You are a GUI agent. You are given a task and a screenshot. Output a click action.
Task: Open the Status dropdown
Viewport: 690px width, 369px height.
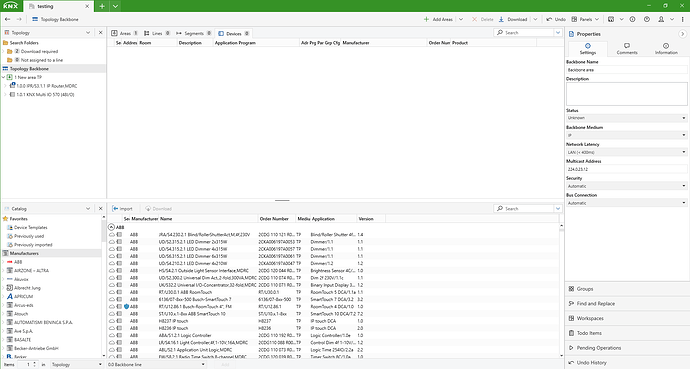(x=626, y=118)
